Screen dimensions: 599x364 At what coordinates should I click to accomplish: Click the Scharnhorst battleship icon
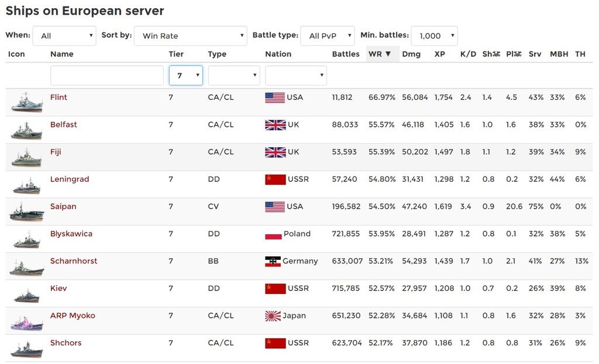[x=26, y=267]
